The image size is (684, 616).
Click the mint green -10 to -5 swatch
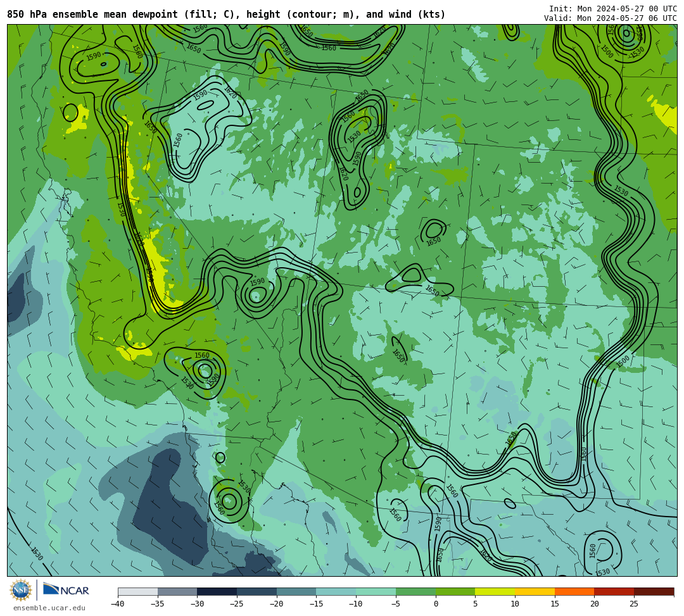(376, 591)
